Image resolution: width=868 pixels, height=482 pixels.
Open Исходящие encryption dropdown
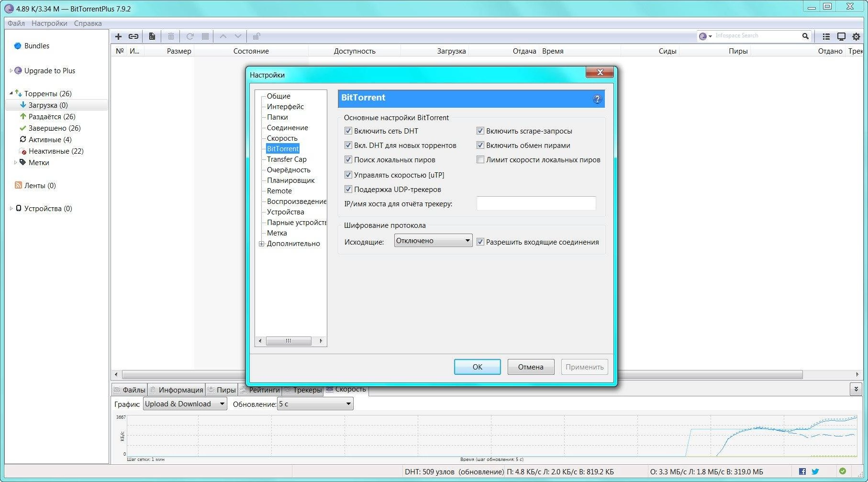433,240
